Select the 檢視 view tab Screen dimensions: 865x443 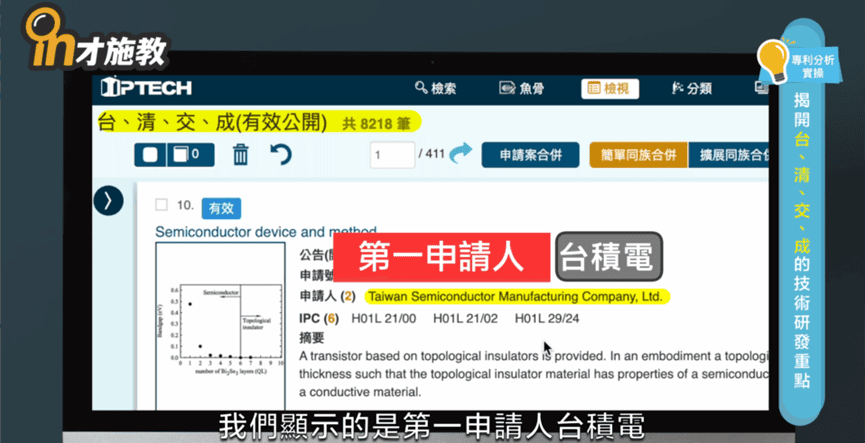tap(610, 88)
